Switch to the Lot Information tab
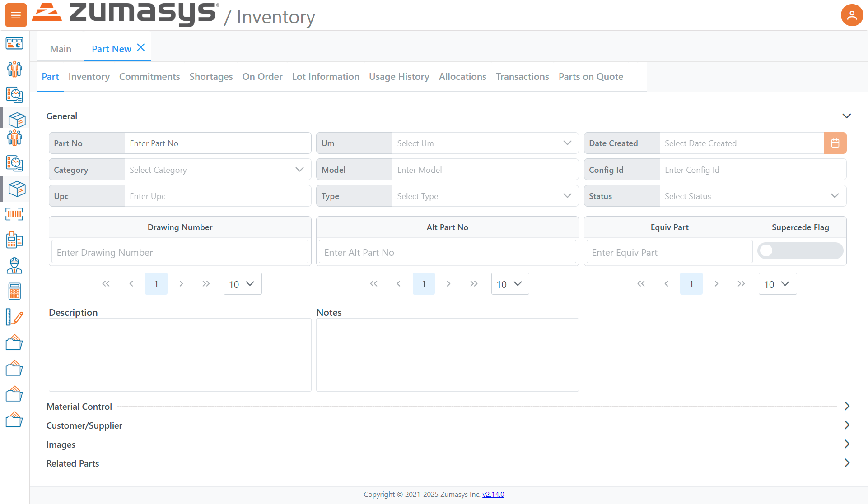 coord(326,77)
